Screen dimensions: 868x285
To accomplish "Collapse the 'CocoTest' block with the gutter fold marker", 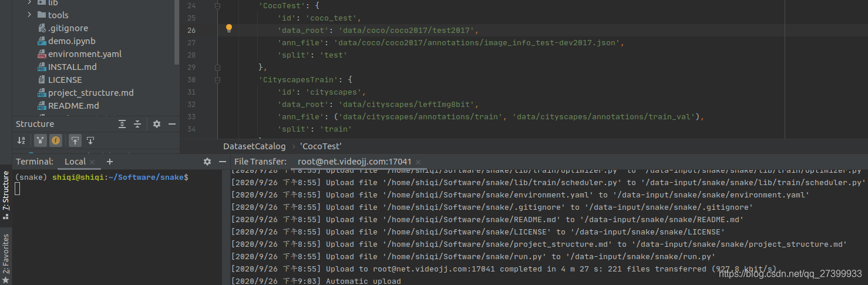I will [218, 5].
